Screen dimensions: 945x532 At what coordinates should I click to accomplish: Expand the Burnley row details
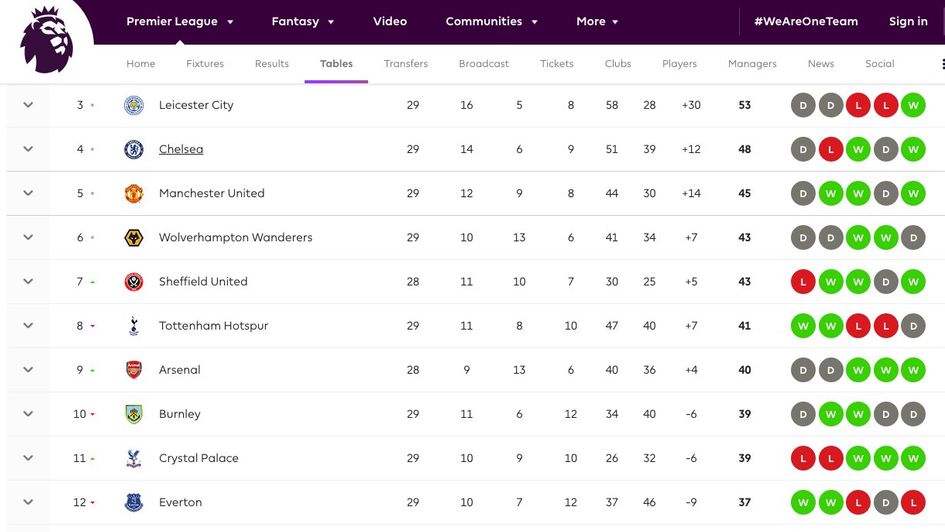(28, 414)
